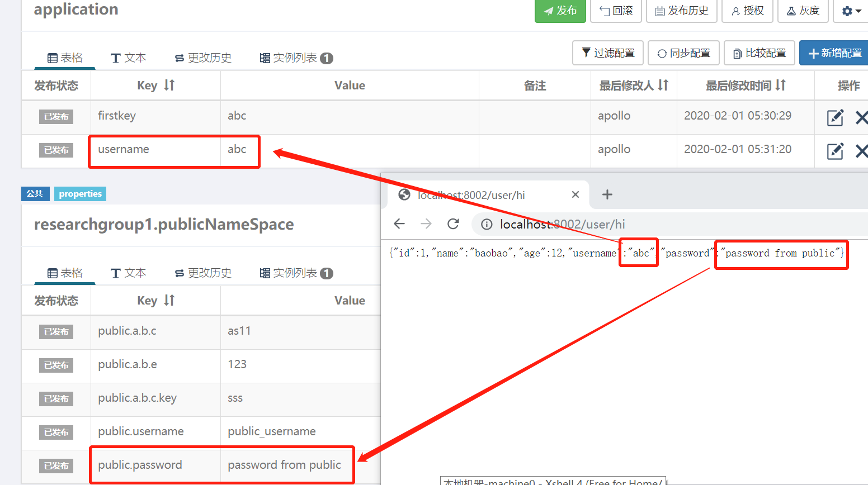
Task: Click public.password key cell
Action: [155, 467]
